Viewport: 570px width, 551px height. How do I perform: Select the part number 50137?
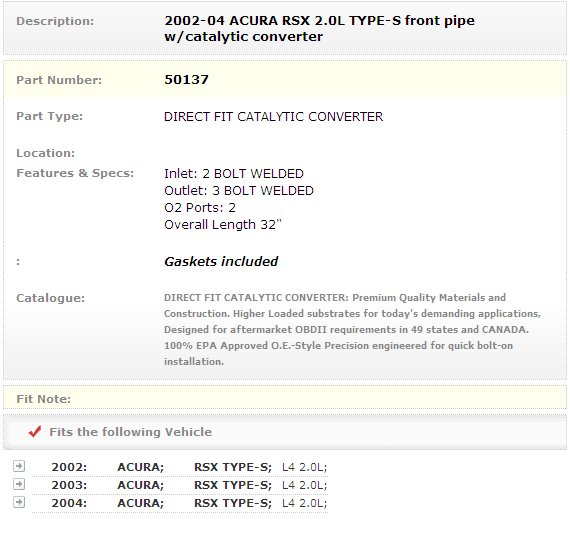186,80
